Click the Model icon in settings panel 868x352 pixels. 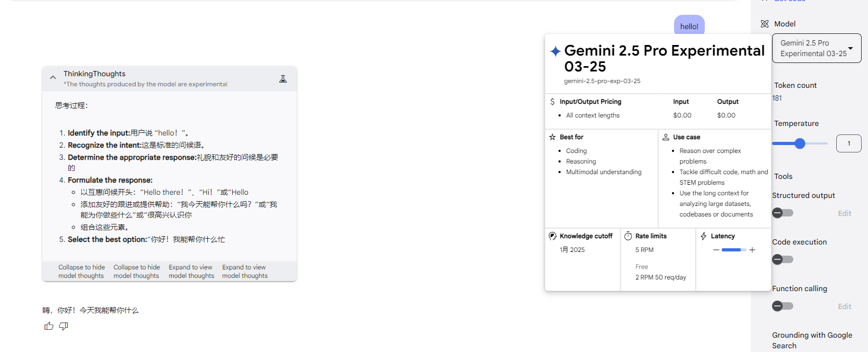pyautogui.click(x=764, y=24)
